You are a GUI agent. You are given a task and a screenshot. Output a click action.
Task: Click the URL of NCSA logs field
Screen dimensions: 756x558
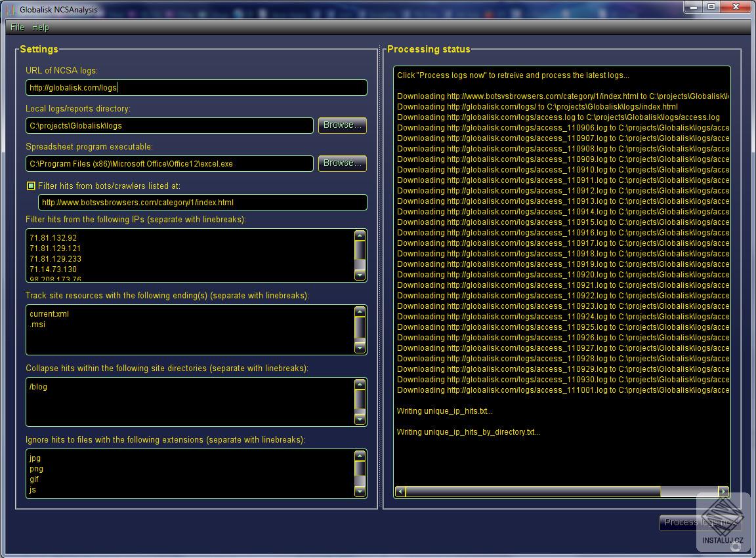point(196,87)
